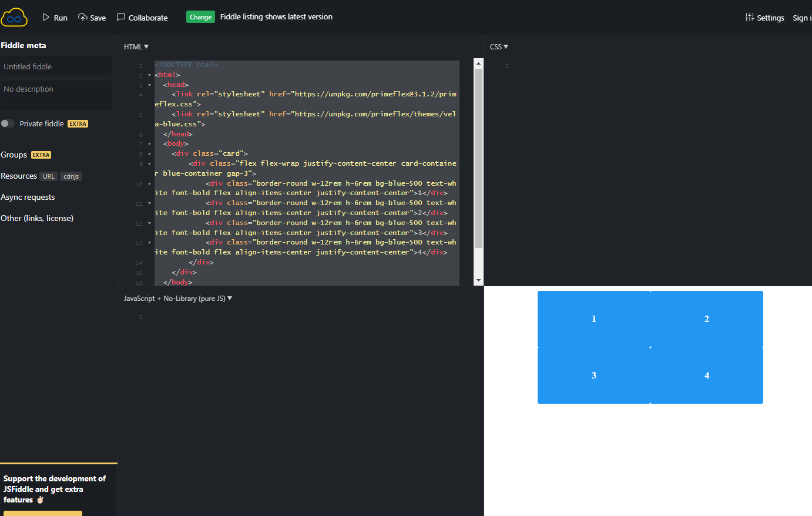Screen dimensions: 812x516
Task: Open the JavaScript + No-Library dropdown
Action: (176, 298)
